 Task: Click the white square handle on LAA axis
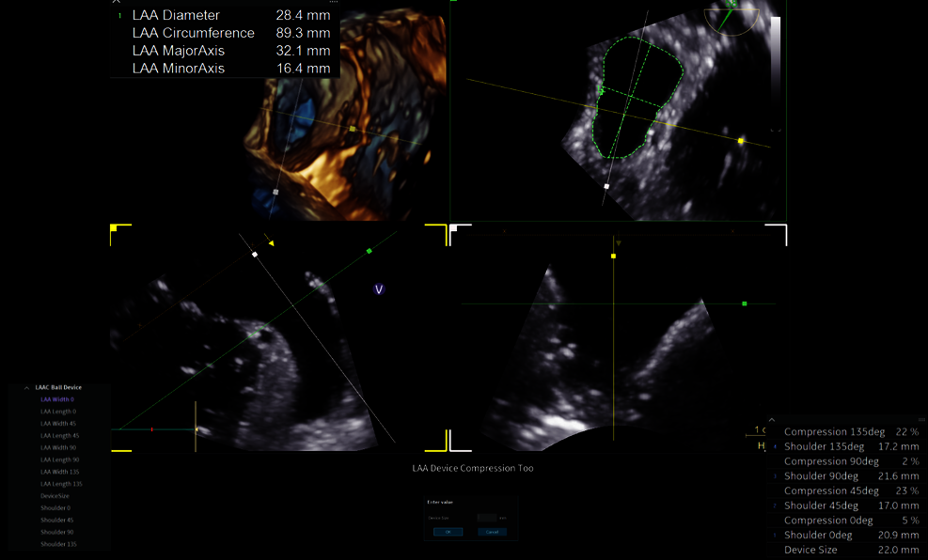606,187
